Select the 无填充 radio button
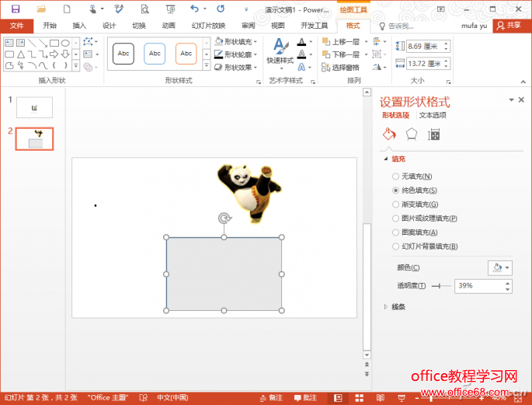This screenshot has width=532, height=405. pos(396,176)
